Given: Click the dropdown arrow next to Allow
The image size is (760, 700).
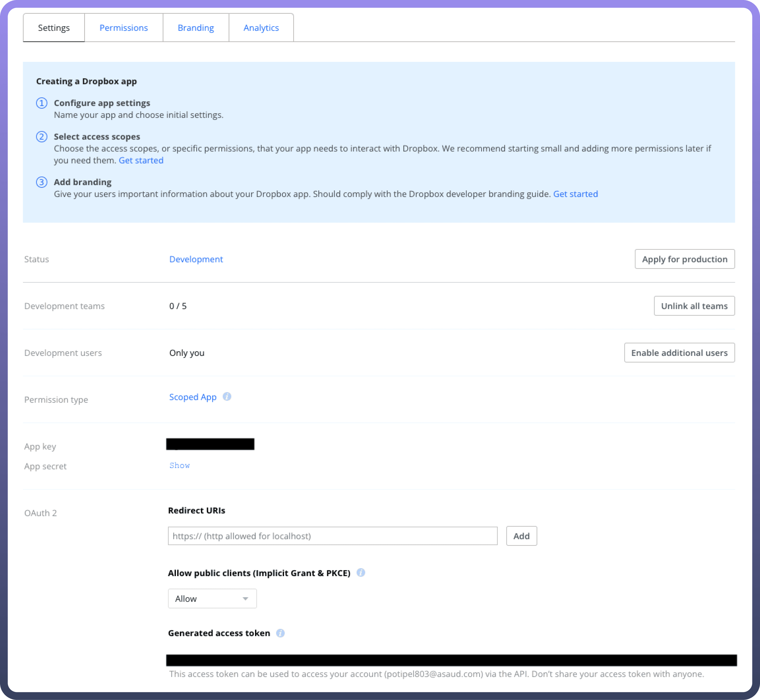Looking at the screenshot, I should point(245,598).
